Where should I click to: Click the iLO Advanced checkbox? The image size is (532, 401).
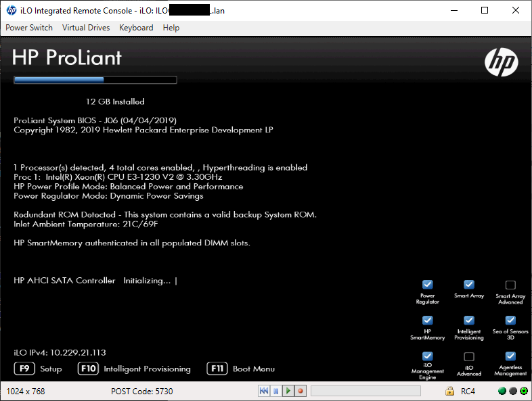point(469,356)
